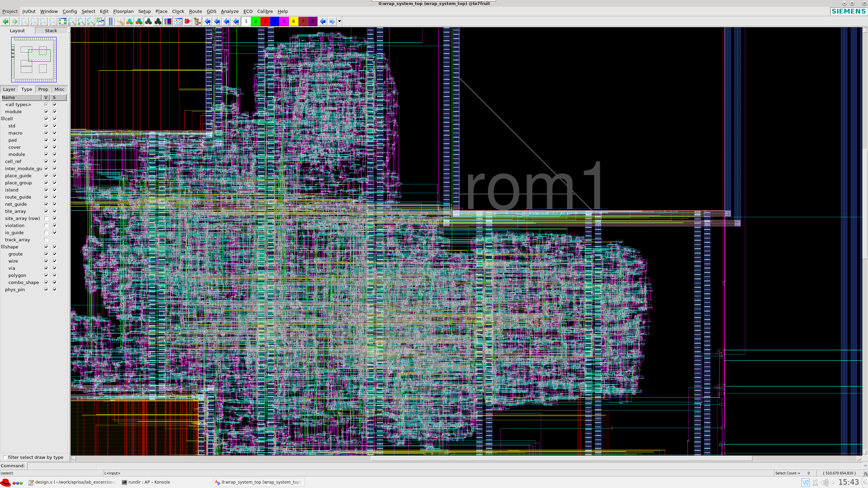Collapse the shape tree node
This screenshot has width=868, height=488.
3,247
